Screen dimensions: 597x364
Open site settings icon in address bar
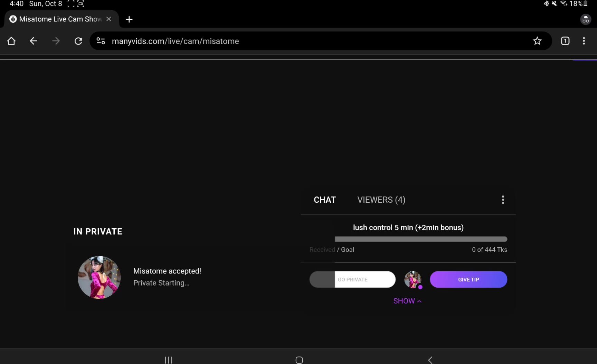[101, 41]
